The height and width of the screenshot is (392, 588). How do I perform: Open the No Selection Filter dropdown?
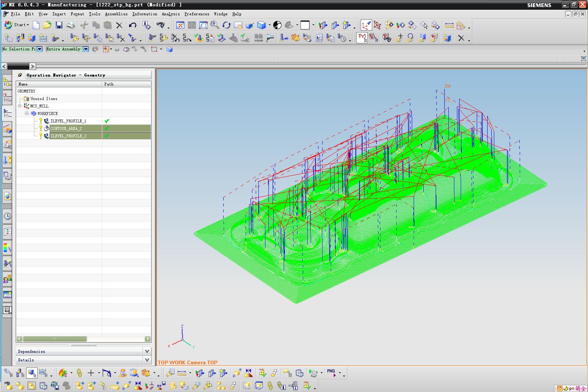(x=40, y=49)
